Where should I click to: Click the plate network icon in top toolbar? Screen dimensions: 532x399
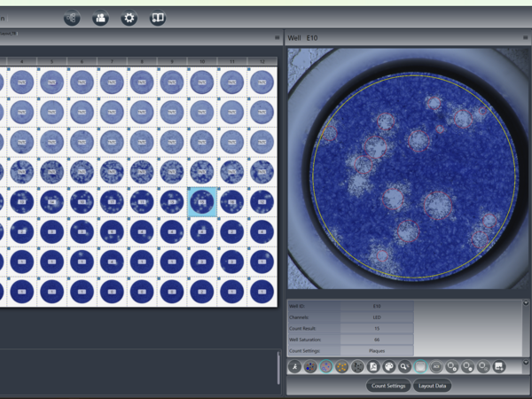tap(72, 17)
